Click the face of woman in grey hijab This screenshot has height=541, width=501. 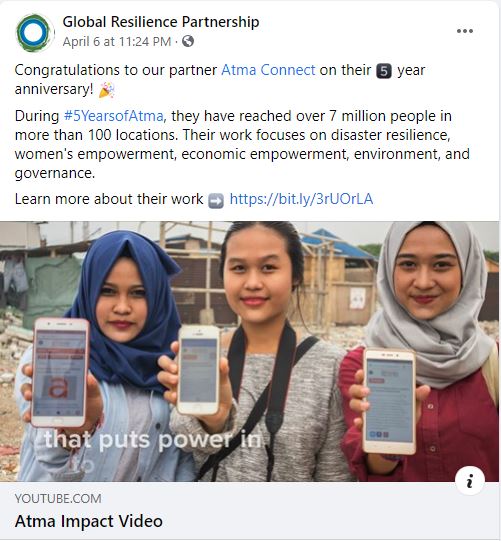pos(427,272)
